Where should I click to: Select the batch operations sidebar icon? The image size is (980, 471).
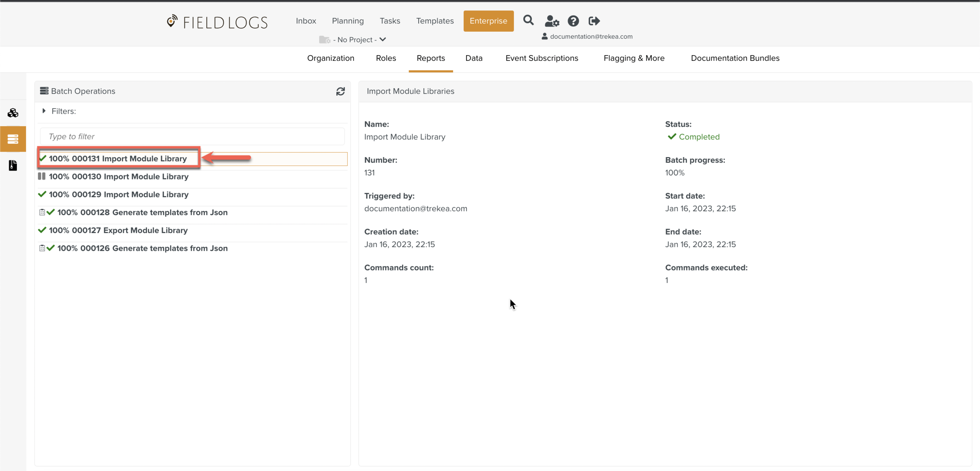pyautogui.click(x=13, y=139)
